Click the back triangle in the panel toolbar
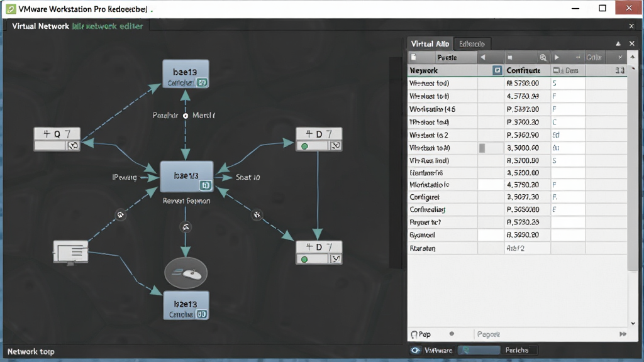The width and height of the screenshot is (644, 362). [x=483, y=57]
